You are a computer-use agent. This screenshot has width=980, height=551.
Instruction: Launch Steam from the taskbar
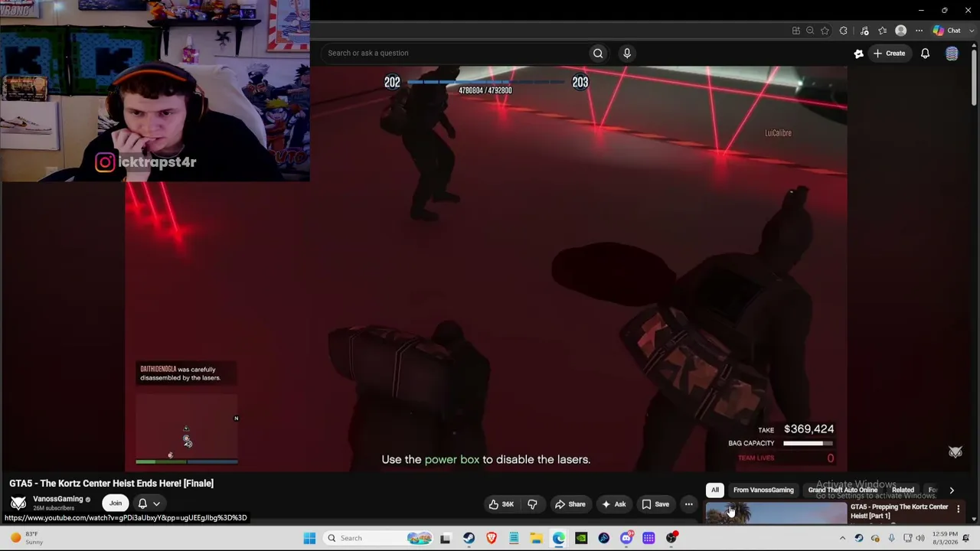point(469,538)
